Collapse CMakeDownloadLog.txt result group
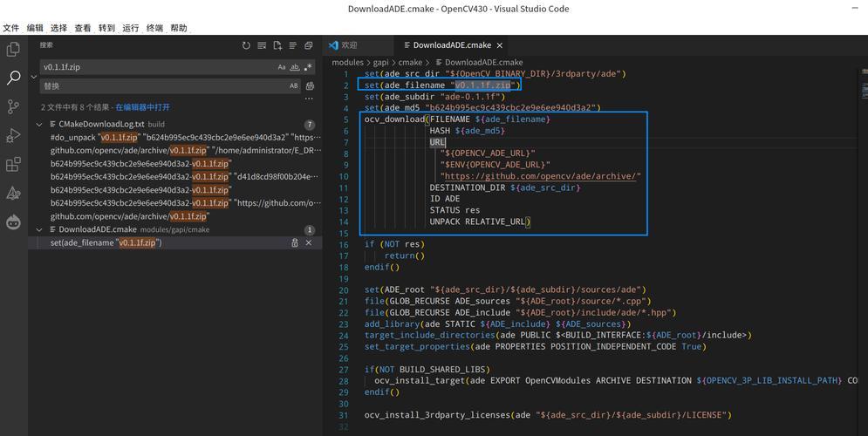Image resolution: width=868 pixels, height=436 pixels. coord(38,125)
